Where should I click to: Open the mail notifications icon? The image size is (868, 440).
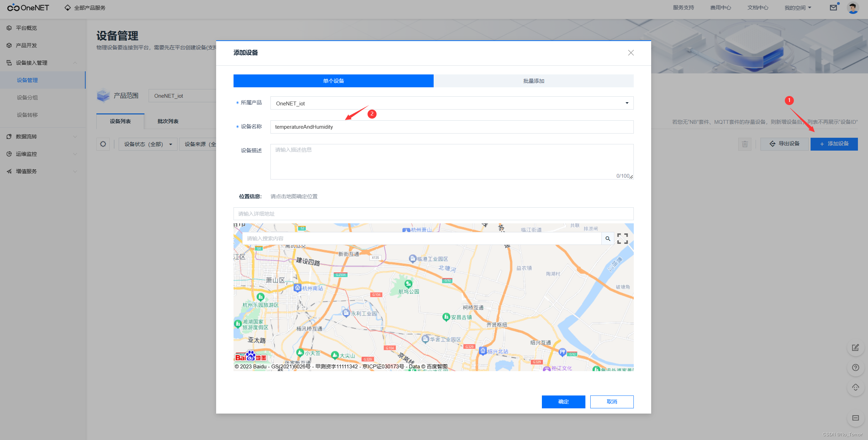pyautogui.click(x=834, y=7)
